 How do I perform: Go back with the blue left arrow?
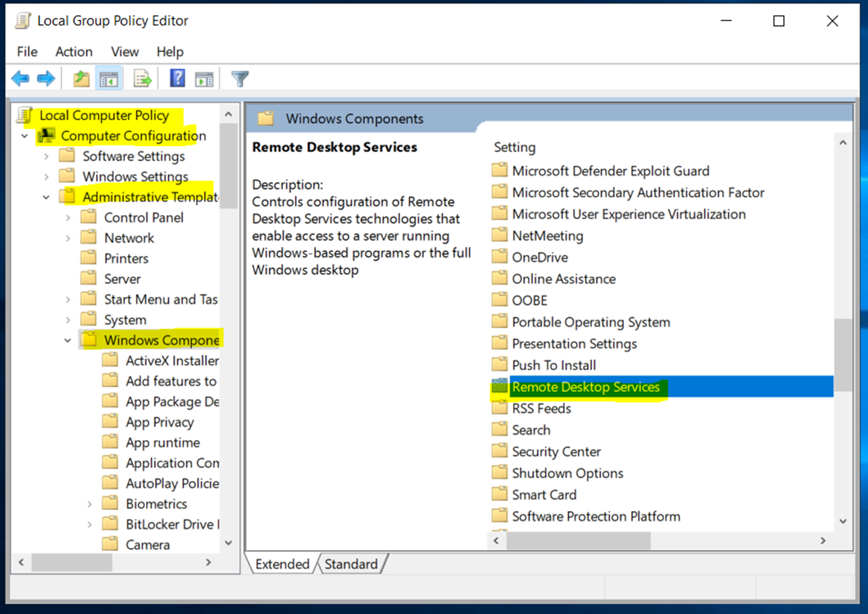tap(20, 78)
